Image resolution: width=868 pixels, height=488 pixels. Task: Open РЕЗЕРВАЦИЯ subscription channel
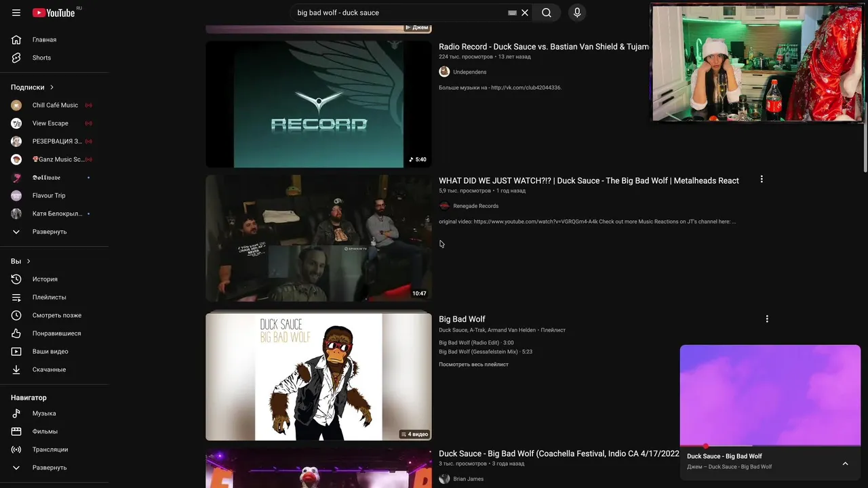54,141
